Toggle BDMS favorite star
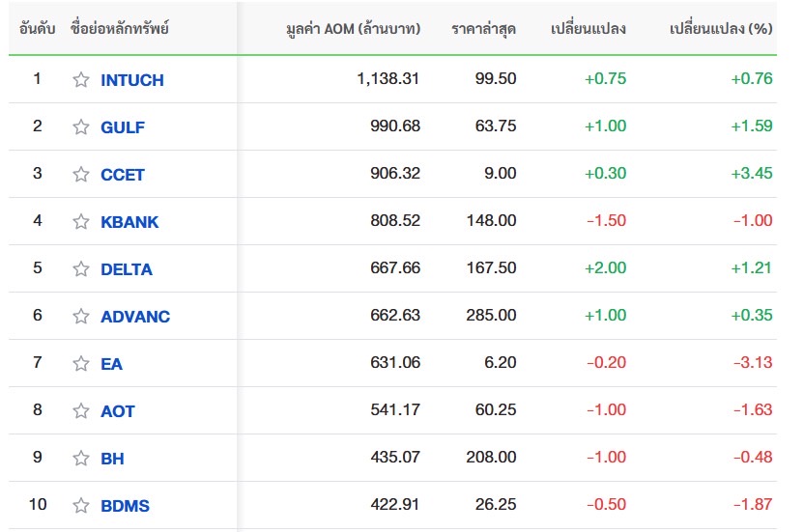Image resolution: width=804 pixels, height=532 pixels. point(81,506)
